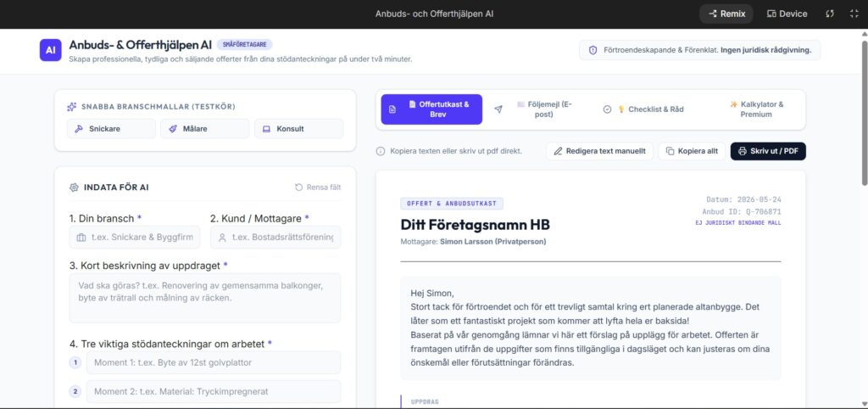This screenshot has width=868, height=409.
Task: Click the info icon beside Kopiera texten
Action: point(381,151)
